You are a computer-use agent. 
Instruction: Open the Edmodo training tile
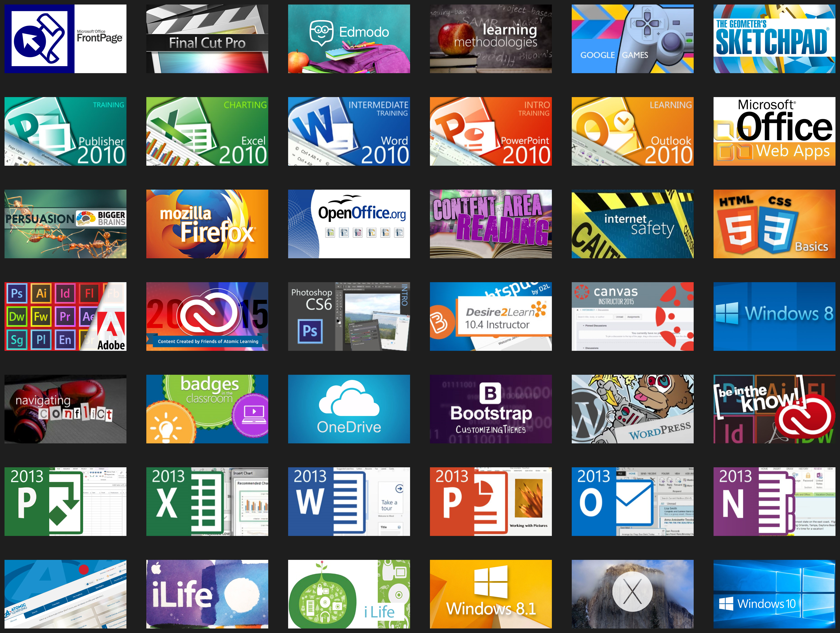349,39
